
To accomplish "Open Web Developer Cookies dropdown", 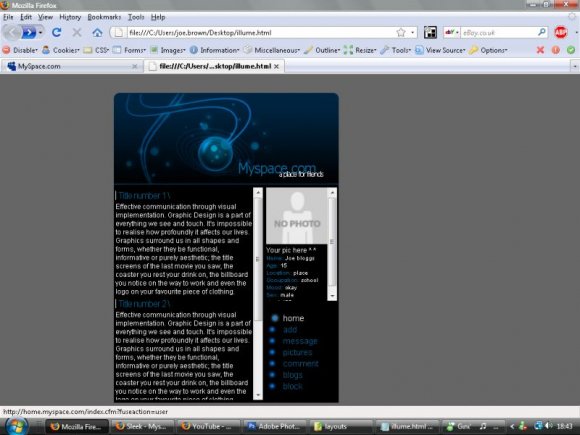I will [x=61, y=50].
